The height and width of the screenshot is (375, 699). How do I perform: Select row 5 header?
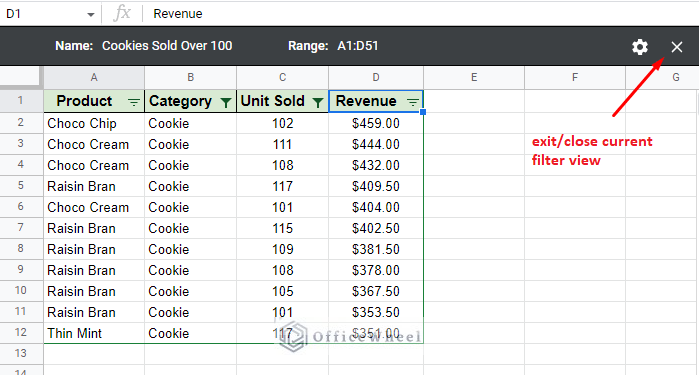click(21, 186)
